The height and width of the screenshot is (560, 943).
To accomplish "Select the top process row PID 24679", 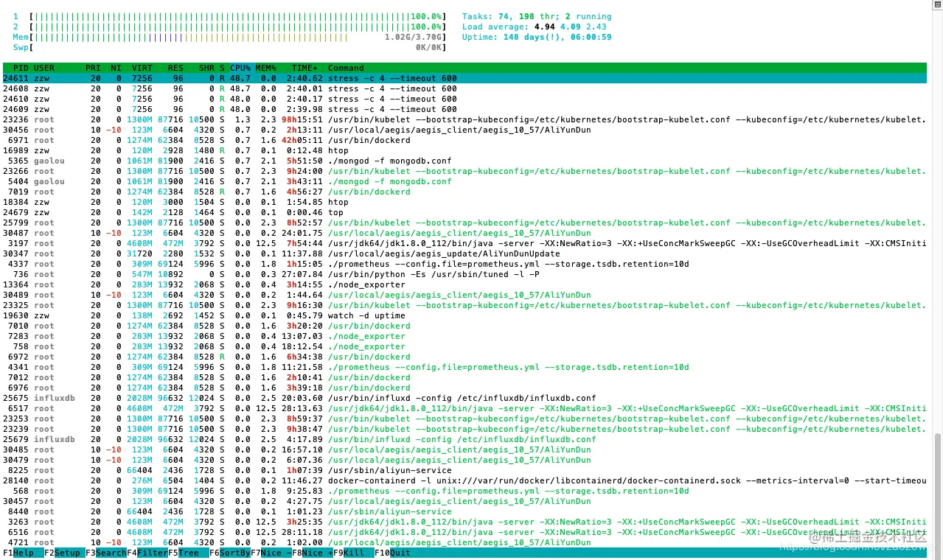I will click(x=464, y=212).
